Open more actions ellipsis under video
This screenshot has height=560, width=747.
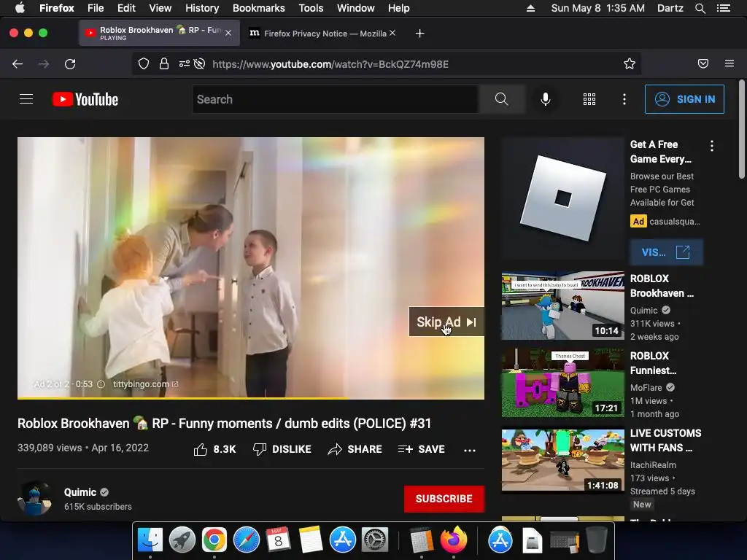[470, 450]
